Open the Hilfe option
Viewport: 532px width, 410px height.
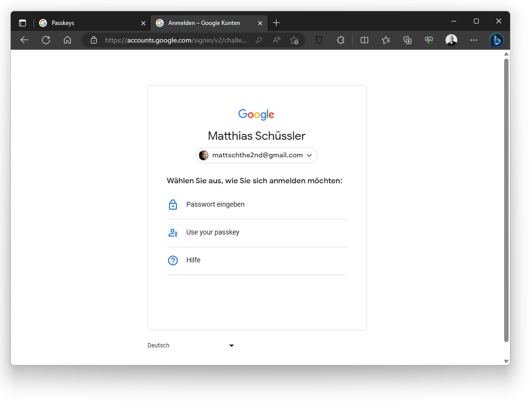[256, 260]
